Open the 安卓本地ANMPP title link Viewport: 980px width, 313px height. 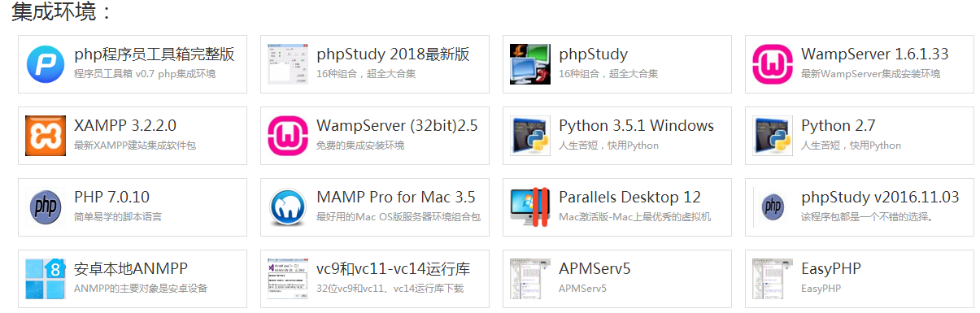pos(131,269)
